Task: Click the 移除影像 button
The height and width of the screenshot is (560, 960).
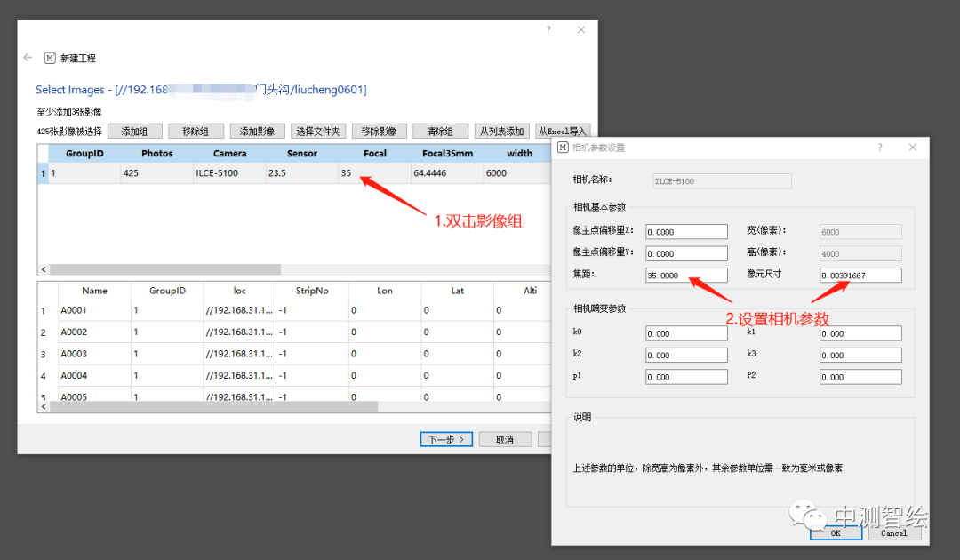Action: (380, 132)
